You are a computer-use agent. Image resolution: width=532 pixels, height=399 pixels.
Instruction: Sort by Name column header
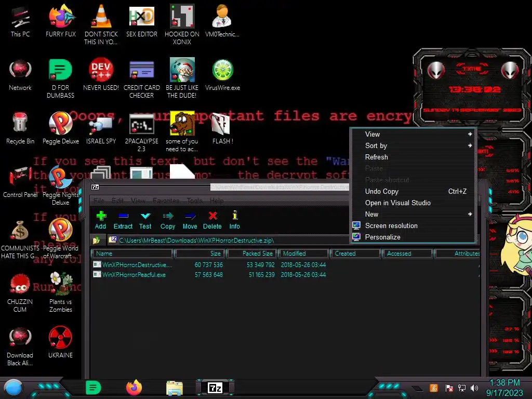[132, 254]
